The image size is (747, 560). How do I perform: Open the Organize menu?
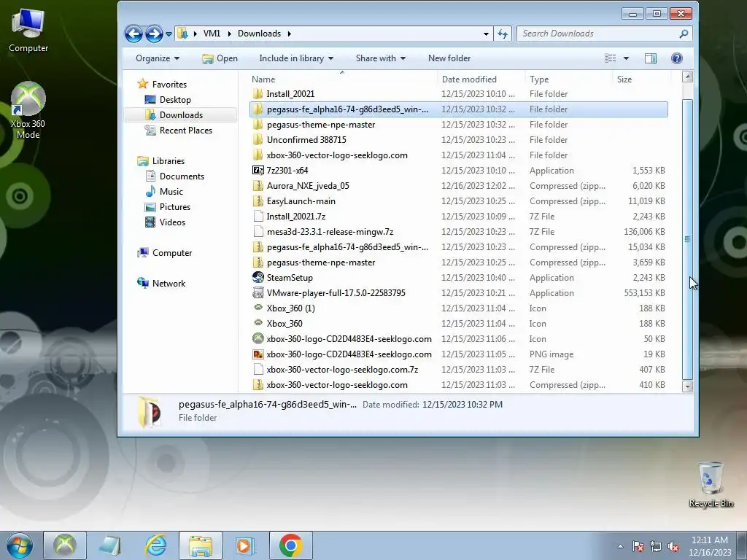point(158,58)
